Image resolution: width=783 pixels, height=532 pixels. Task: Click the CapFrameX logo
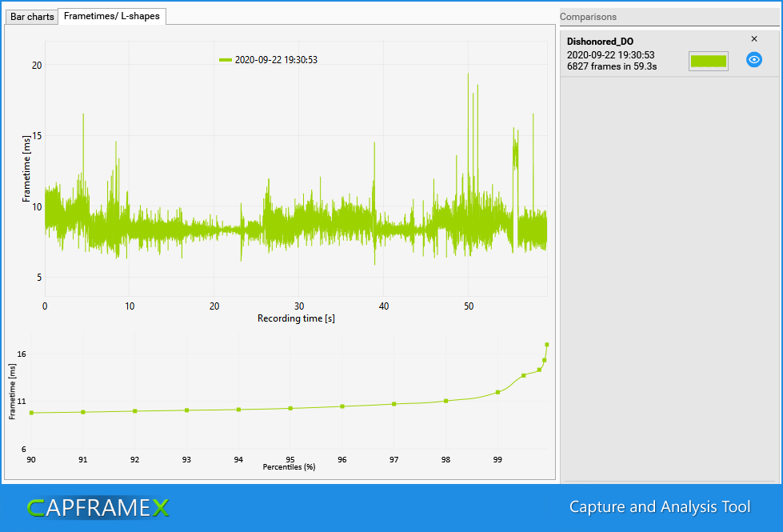point(98,508)
